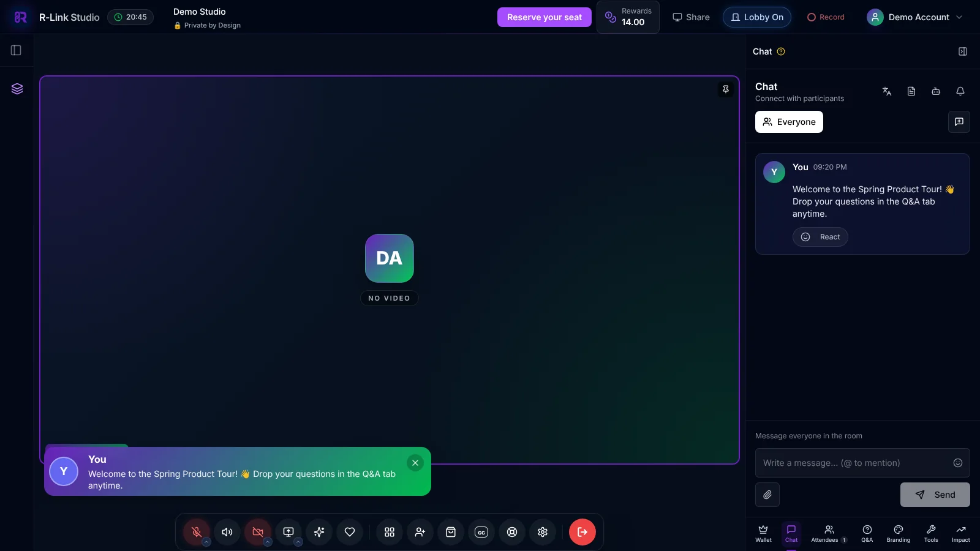Expand screen share options chevron
The width and height of the screenshot is (980, 551).
tap(298, 542)
